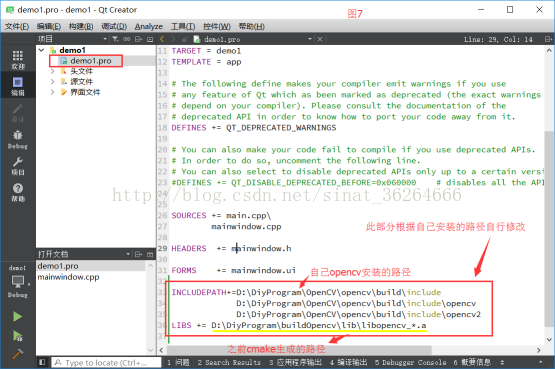Viewport: 555px width, 369px height.
Task: Expand the 源文件 folder
Action: pos(52,82)
